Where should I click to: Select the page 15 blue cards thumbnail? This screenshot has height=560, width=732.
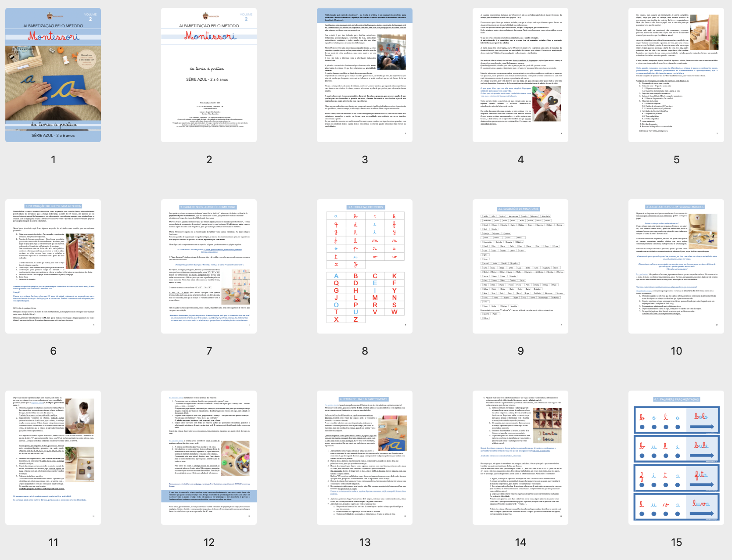click(676, 458)
